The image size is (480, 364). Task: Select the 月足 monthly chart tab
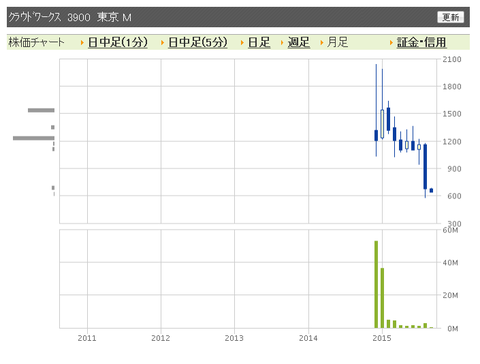(337, 42)
